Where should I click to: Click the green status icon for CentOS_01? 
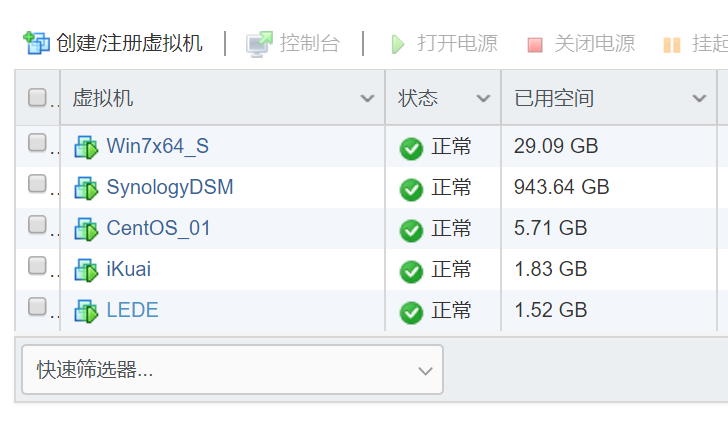click(411, 230)
